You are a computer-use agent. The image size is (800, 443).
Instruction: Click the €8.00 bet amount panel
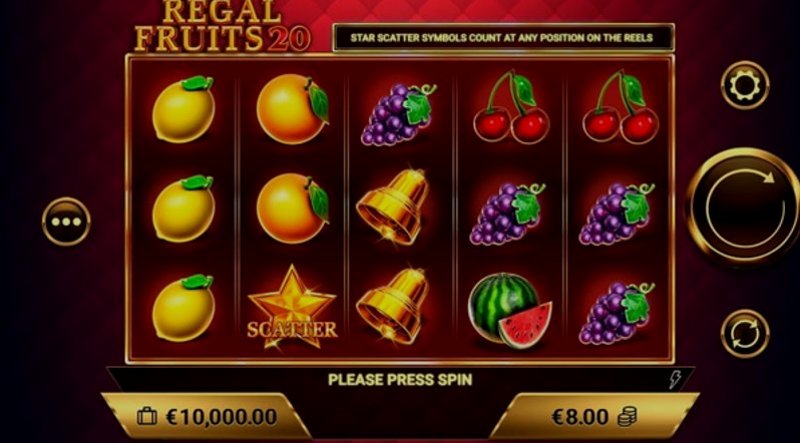(594, 416)
